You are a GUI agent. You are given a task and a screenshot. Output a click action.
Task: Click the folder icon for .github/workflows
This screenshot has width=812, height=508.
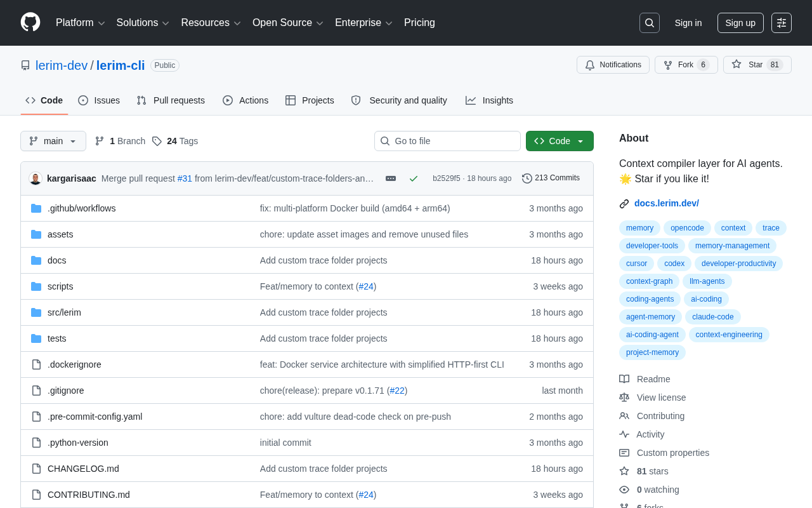click(36, 208)
